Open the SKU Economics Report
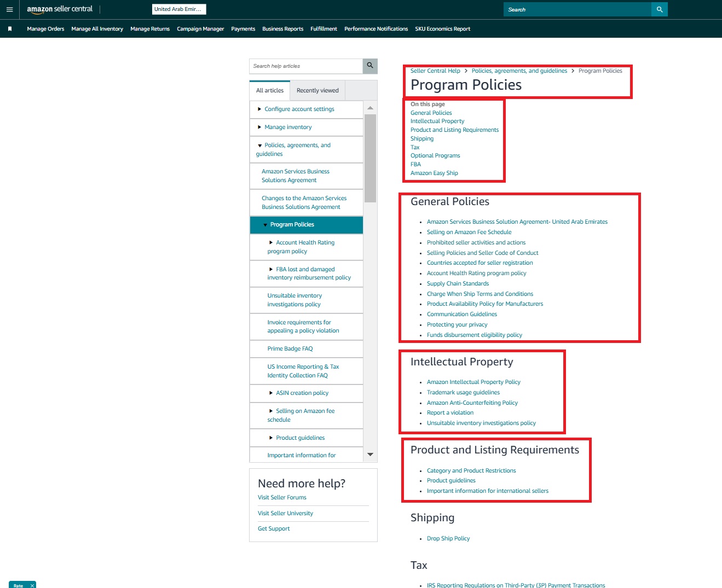722x588 pixels. [442, 29]
